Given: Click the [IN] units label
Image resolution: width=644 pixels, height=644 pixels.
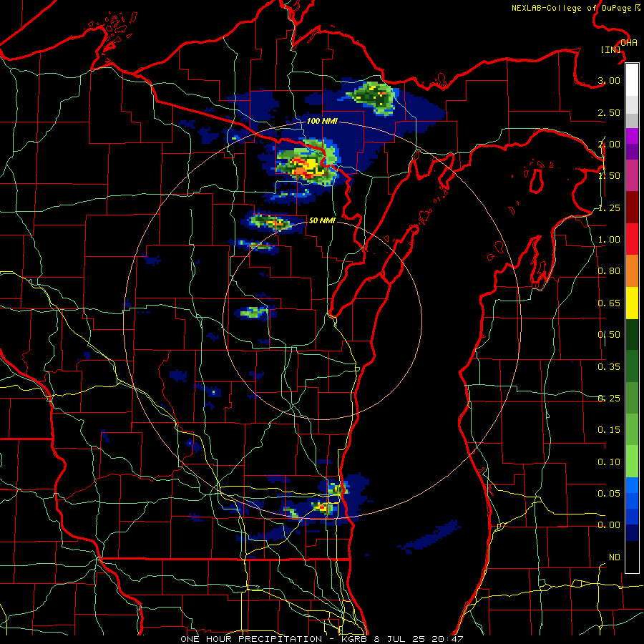Looking at the screenshot, I should [x=611, y=49].
